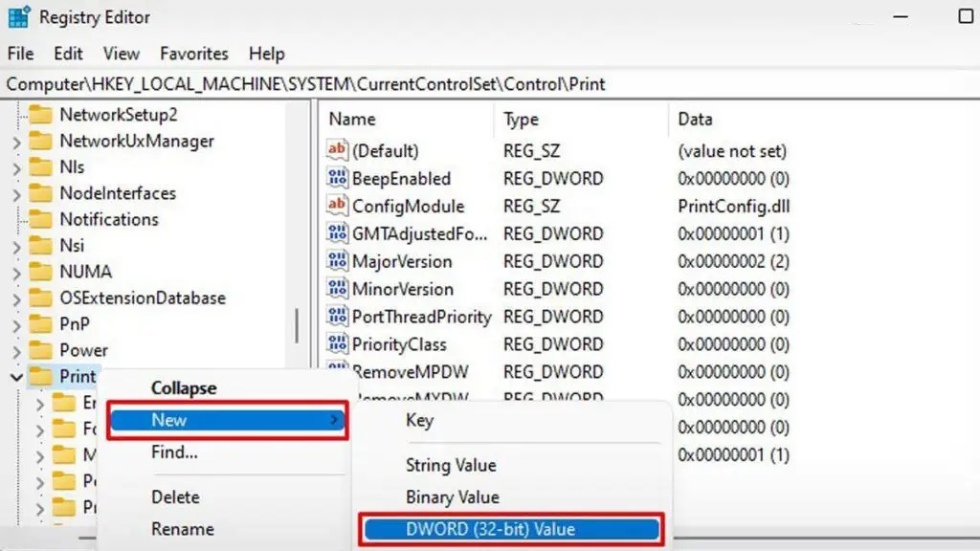Click the MinorVersion DWORD icon

tap(337, 288)
